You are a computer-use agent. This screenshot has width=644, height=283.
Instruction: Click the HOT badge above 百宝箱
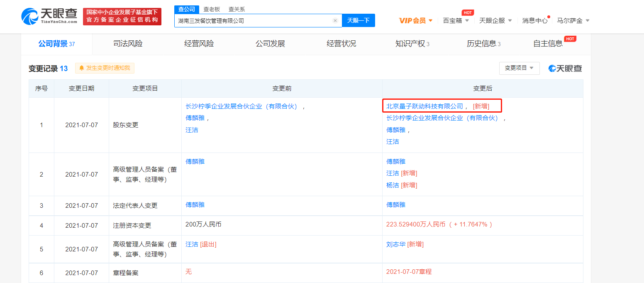tap(468, 12)
